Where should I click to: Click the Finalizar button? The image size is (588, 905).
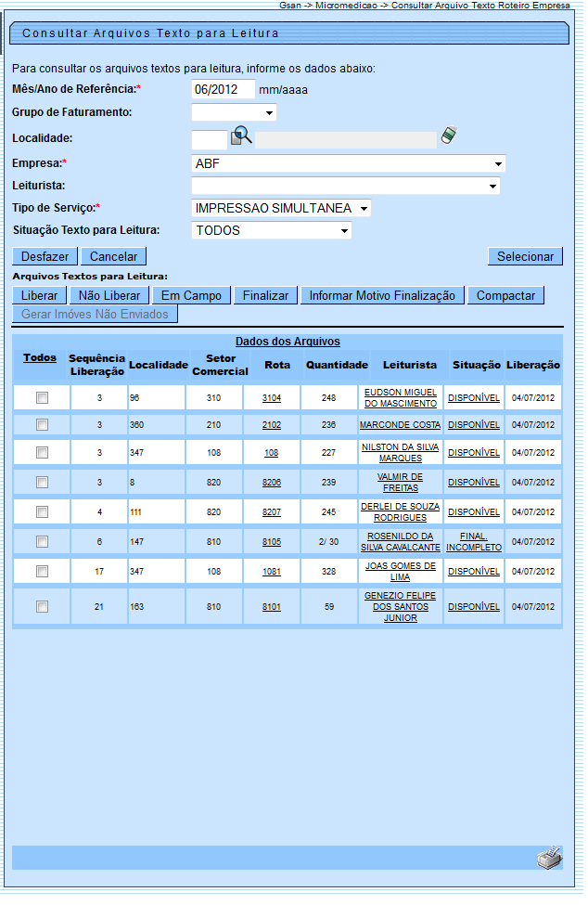(266, 296)
